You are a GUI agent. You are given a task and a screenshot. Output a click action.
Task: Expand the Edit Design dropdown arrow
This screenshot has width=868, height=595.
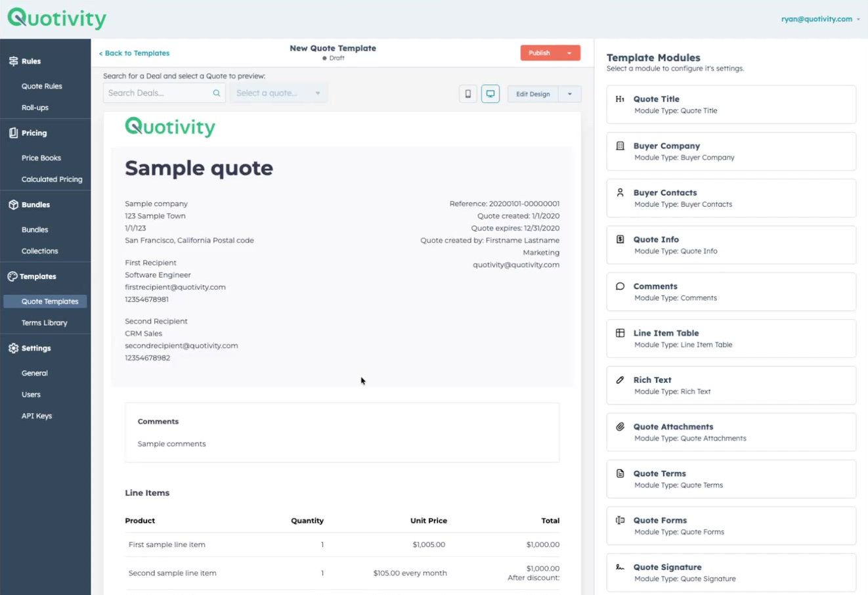[570, 94]
